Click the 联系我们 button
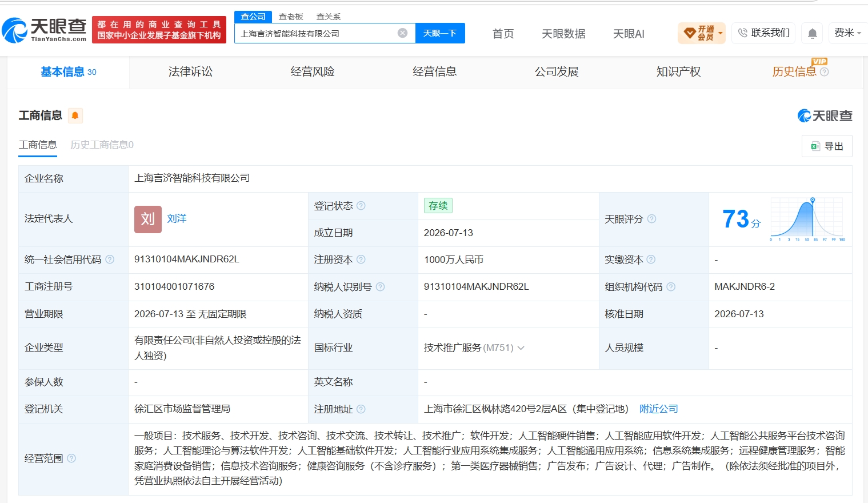Image resolution: width=868 pixels, height=503 pixels. tap(763, 33)
